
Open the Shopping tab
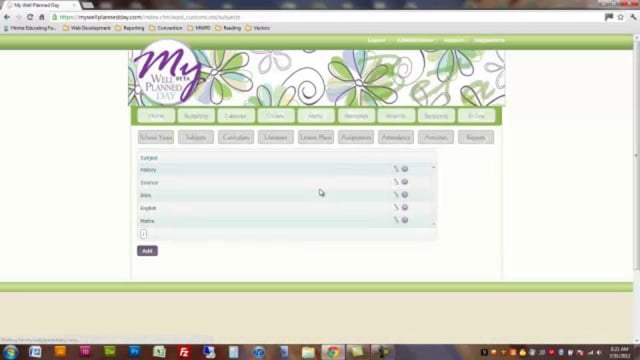(436, 116)
